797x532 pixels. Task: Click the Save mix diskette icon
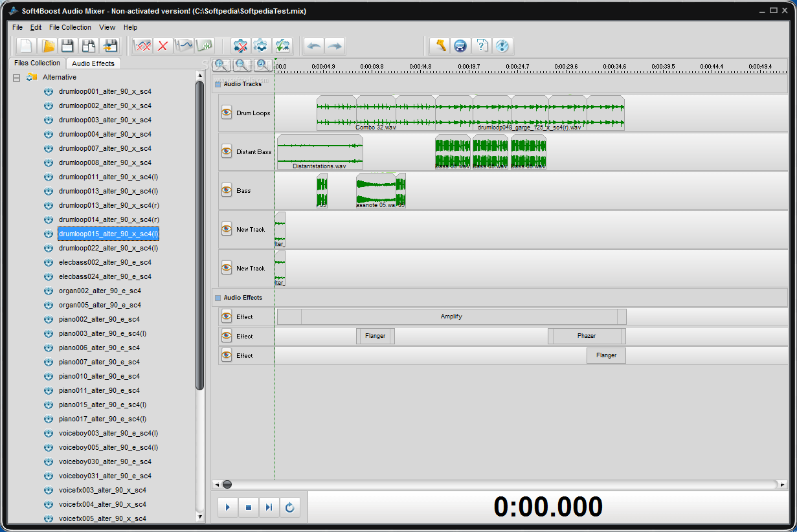pos(67,46)
